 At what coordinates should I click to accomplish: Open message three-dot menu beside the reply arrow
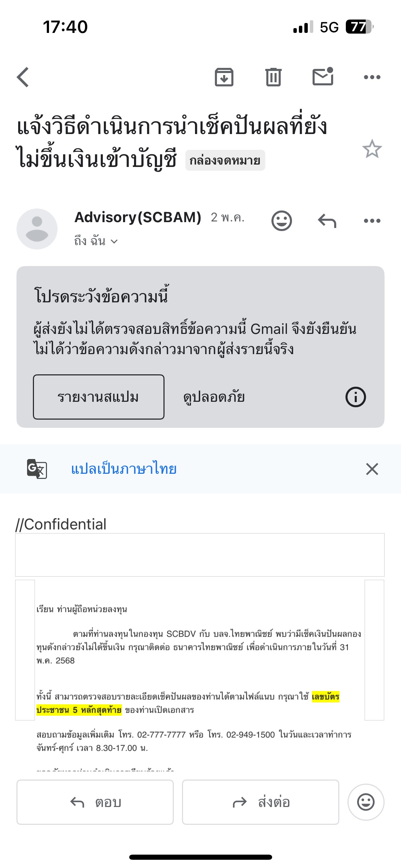click(x=372, y=221)
